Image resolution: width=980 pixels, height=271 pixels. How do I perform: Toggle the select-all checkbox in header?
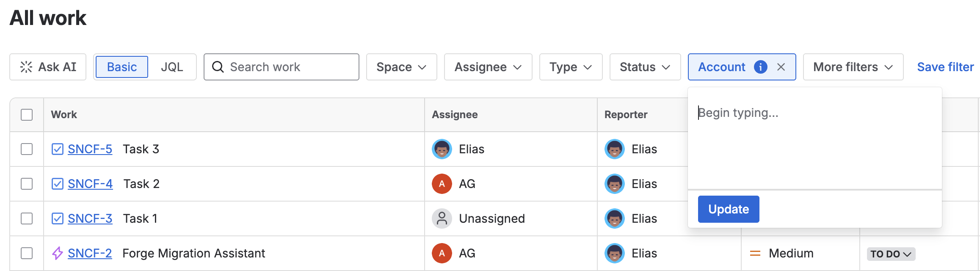point(27,115)
